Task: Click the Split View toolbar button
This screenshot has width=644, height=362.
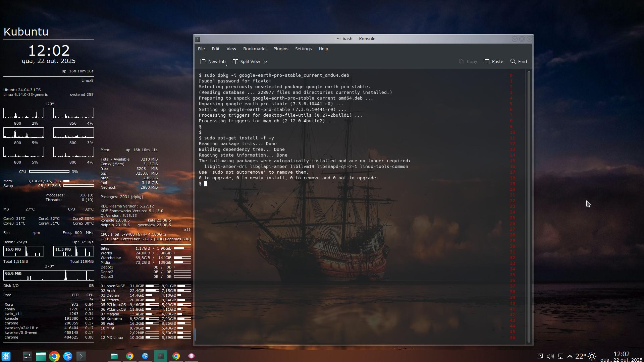Action: 247,61
